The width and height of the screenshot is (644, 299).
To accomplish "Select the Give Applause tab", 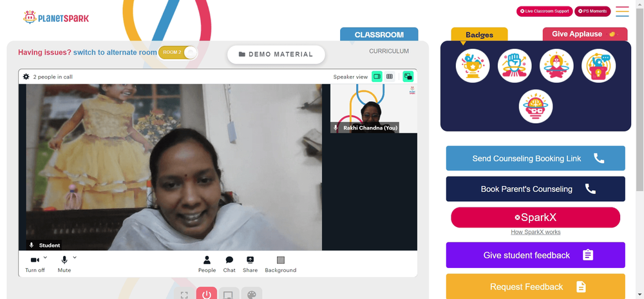I will click(x=585, y=34).
